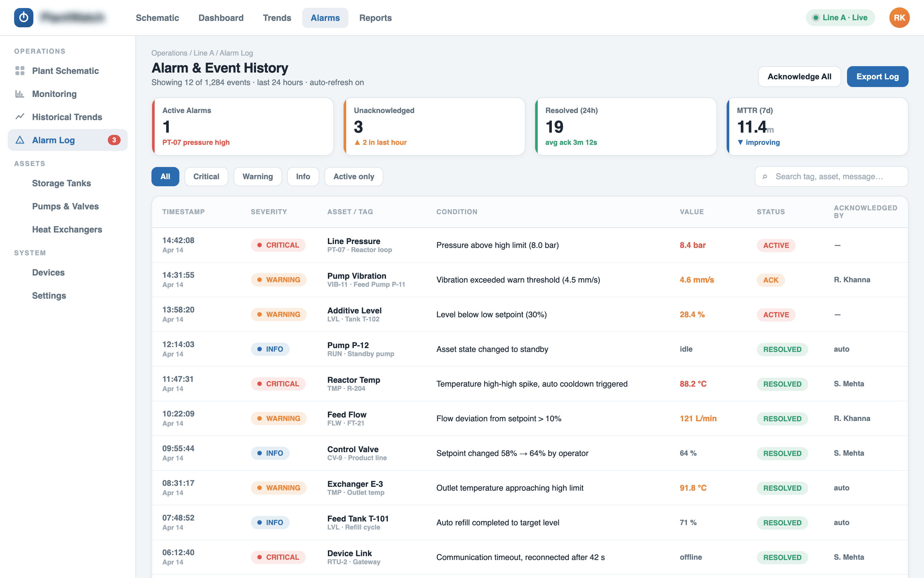This screenshot has width=924, height=578.
Task: Filter by Warning severity
Action: tap(258, 177)
